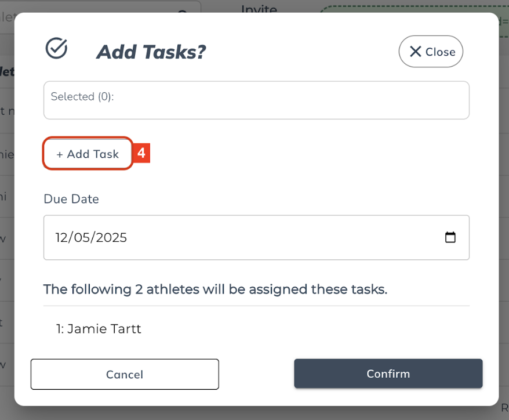Click the Due Date label
This screenshot has width=509, height=420.
tap(71, 199)
